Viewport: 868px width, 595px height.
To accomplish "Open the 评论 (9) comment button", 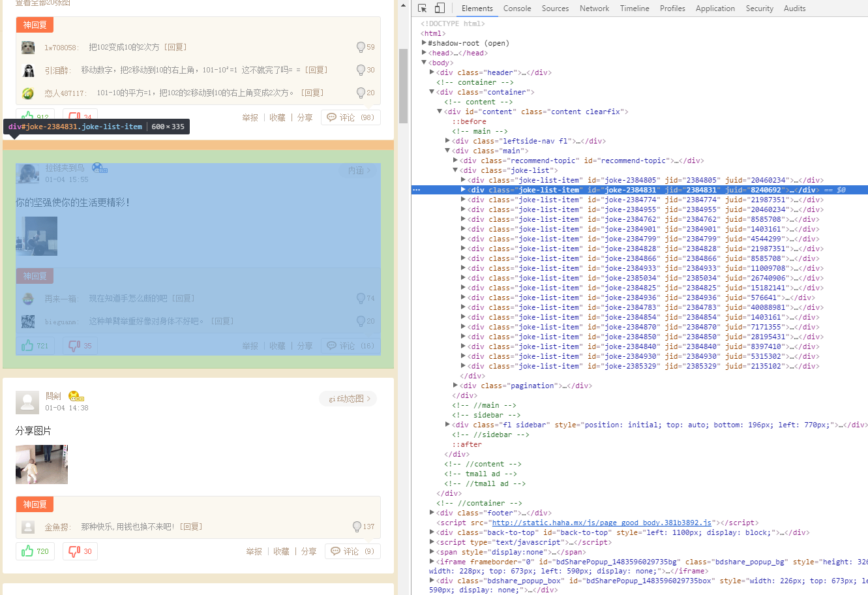I will click(x=352, y=551).
